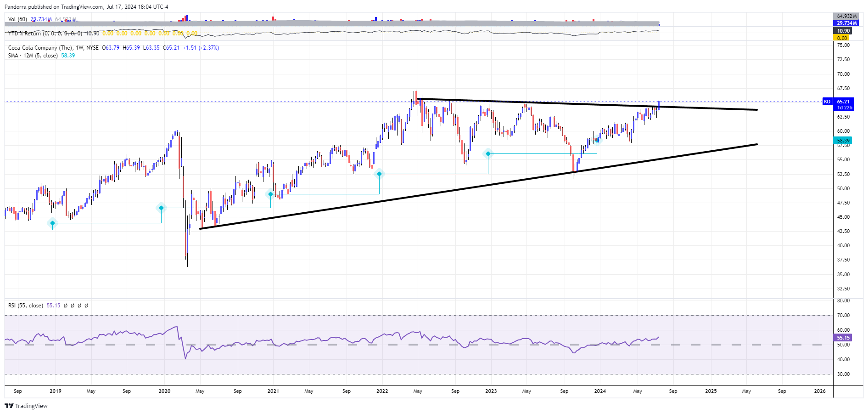The width and height of the screenshot is (868, 414).
Task: Click the '30.00' RSI scale value
Action: pyautogui.click(x=843, y=374)
